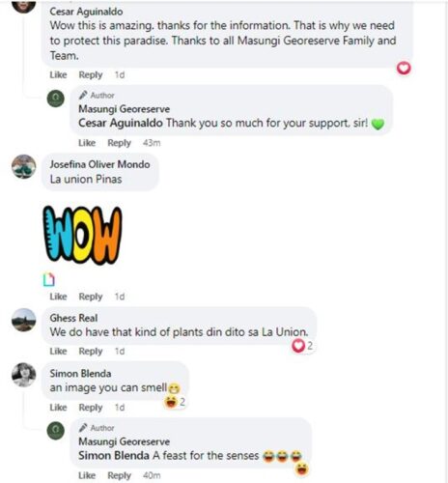The image size is (448, 483).
Task: Open heart reaction on Cesar Aguinaldo's comment
Action: pos(404,69)
